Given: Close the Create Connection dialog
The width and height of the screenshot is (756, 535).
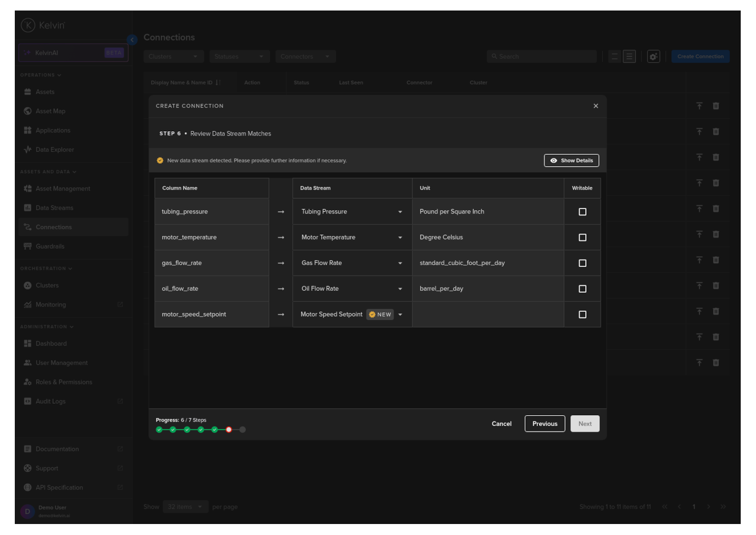Looking at the screenshot, I should pyautogui.click(x=596, y=106).
